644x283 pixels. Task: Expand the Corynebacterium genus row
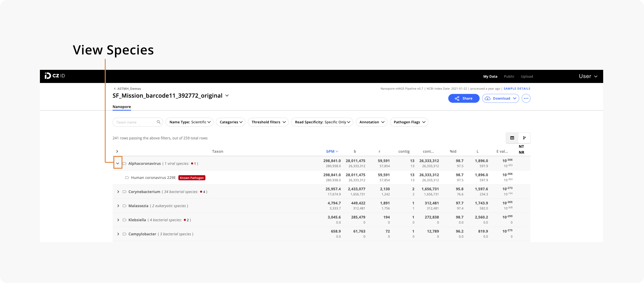(118, 192)
